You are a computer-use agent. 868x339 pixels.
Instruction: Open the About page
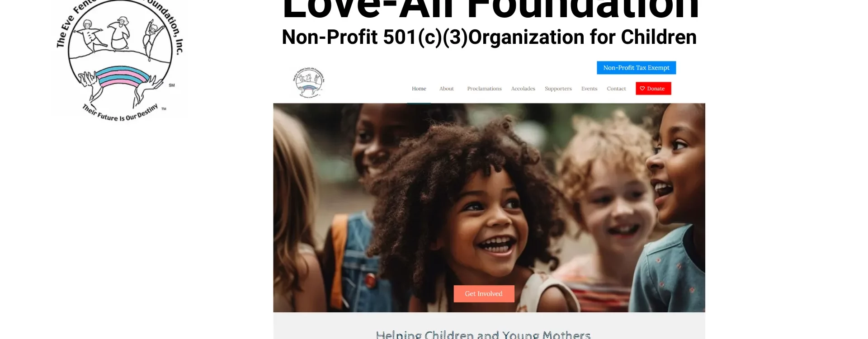(446, 89)
